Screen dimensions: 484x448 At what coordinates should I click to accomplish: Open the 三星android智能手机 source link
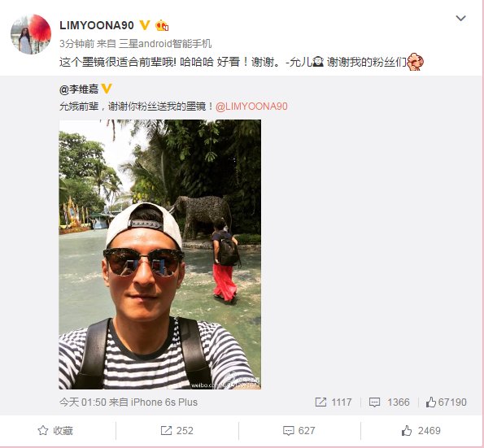[165, 44]
